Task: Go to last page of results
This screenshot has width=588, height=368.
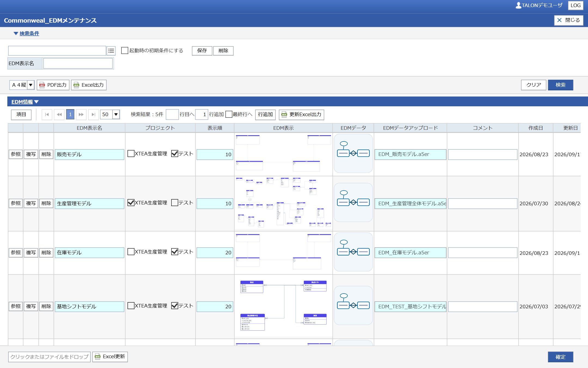Action: click(93, 114)
